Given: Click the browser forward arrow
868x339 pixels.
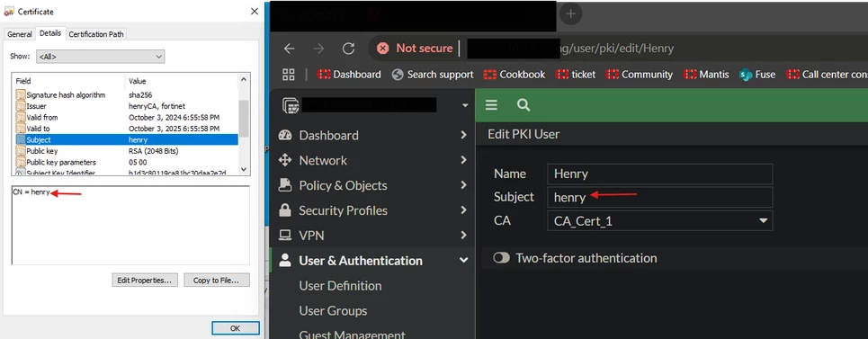Looking at the screenshot, I should point(318,49).
